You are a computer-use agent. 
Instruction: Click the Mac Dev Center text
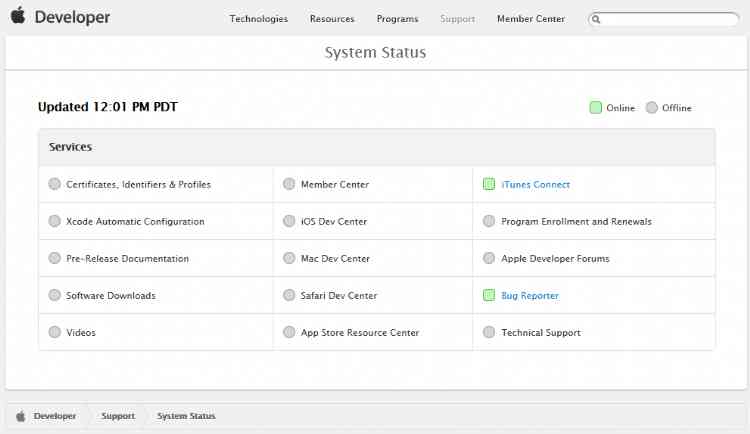335,258
